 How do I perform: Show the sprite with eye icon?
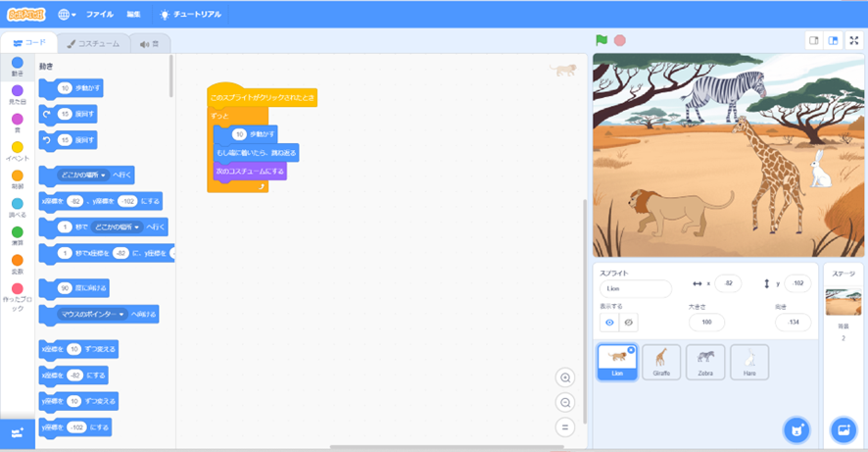click(x=608, y=322)
